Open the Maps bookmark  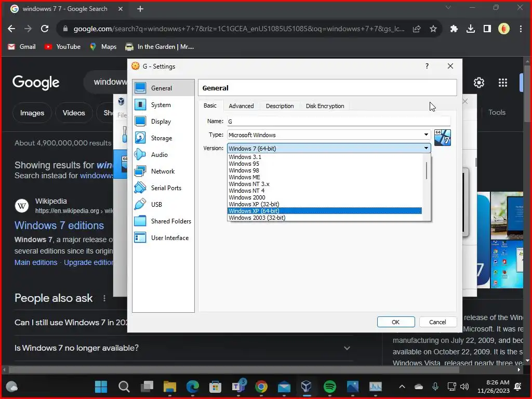[103, 47]
